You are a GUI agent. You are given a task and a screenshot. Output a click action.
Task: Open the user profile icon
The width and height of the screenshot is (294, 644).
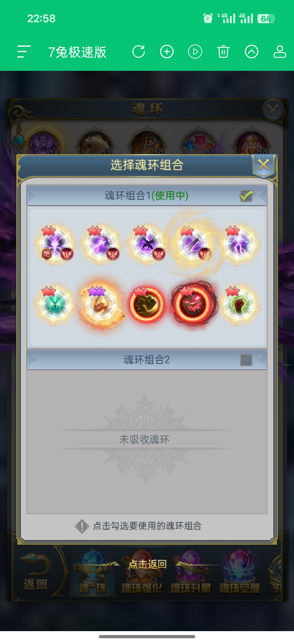(x=280, y=52)
